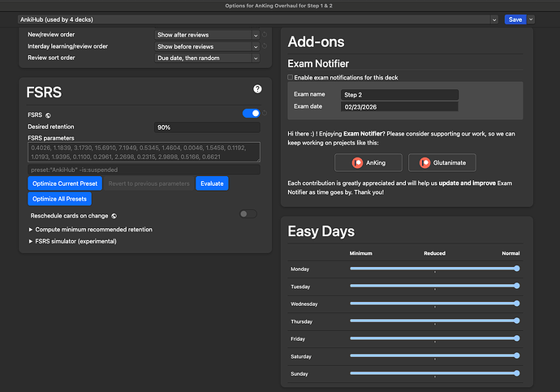
Task: Click the Patreon icon on AnKing button
Action: pos(357,163)
